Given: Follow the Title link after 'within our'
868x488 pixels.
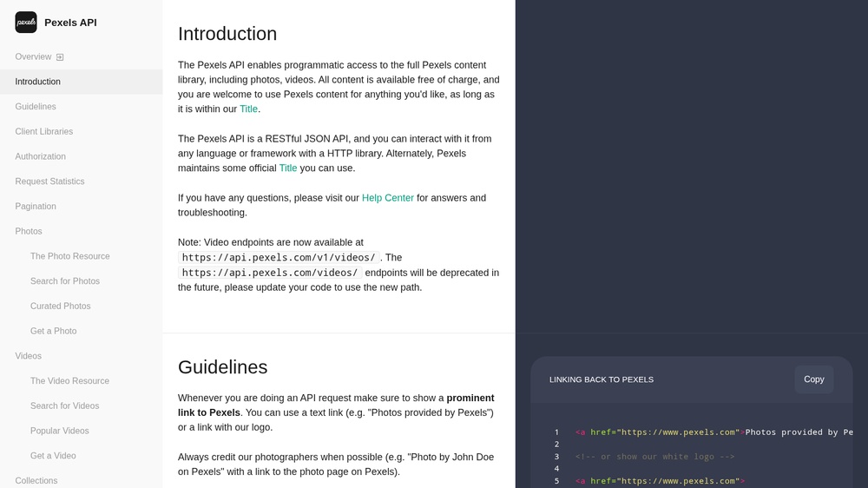Looking at the screenshot, I should tap(248, 109).
